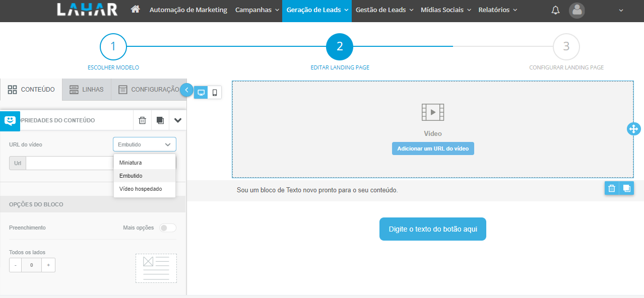Go to step 3 Configurar Landing Page

(x=566, y=47)
